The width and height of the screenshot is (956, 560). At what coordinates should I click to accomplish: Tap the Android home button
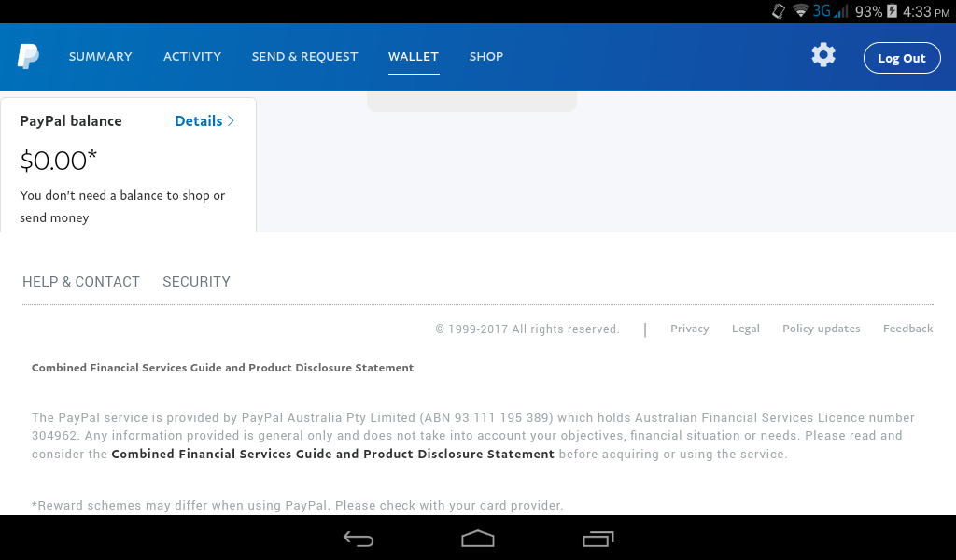click(x=478, y=539)
